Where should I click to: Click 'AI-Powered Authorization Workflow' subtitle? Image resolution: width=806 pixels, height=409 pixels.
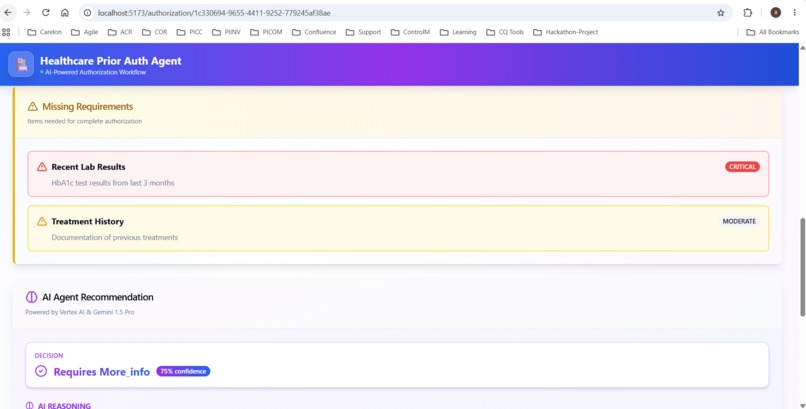tap(95, 72)
